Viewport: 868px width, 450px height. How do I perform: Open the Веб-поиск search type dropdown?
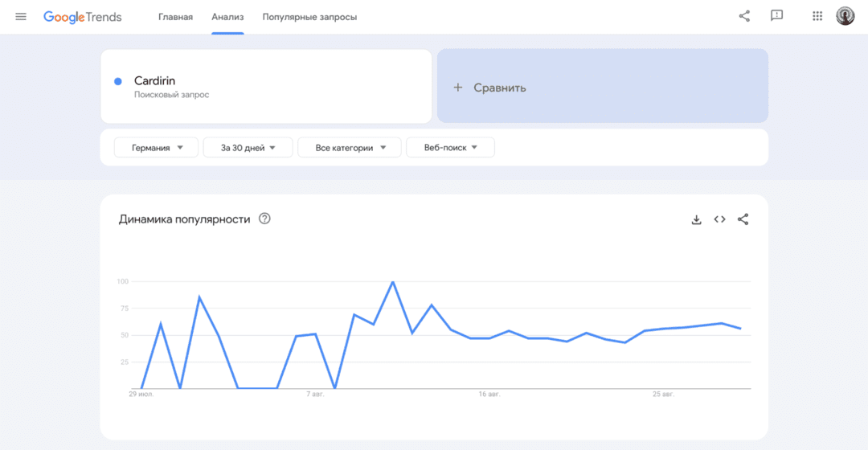pyautogui.click(x=451, y=148)
